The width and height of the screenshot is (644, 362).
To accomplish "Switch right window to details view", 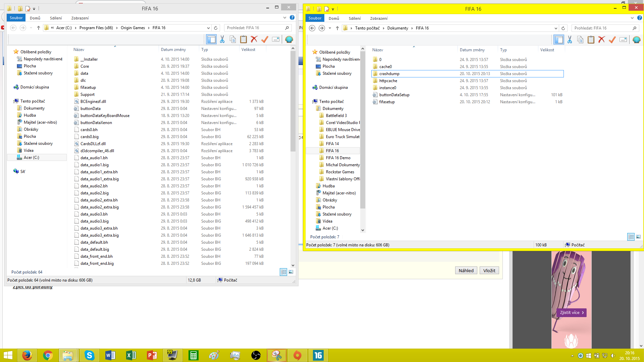I will (631, 237).
